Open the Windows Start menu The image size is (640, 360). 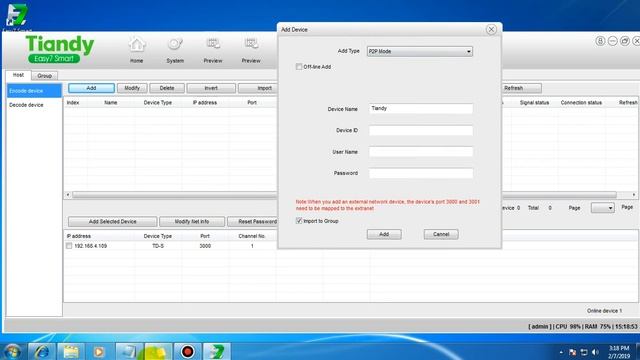(x=12, y=351)
